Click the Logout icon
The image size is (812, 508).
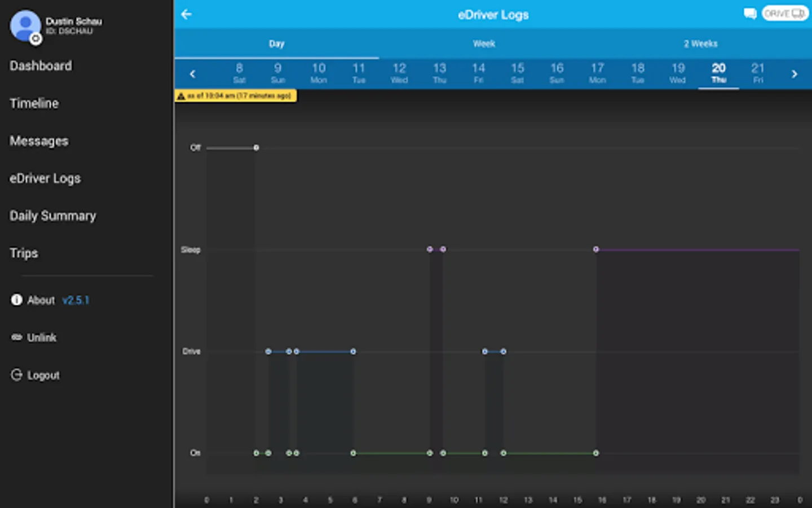coord(16,375)
